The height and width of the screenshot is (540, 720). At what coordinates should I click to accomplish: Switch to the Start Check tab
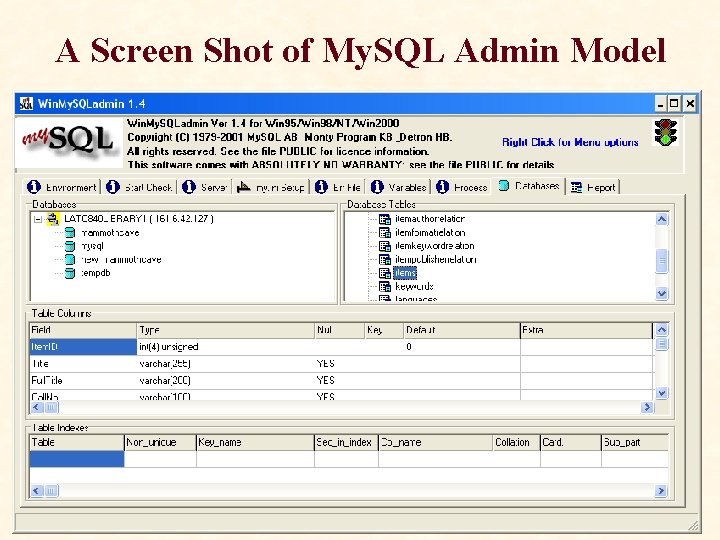(139, 187)
